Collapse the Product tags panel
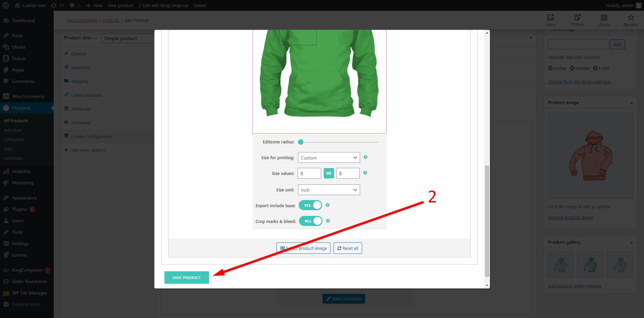This screenshot has width=644, height=318. [x=631, y=30]
